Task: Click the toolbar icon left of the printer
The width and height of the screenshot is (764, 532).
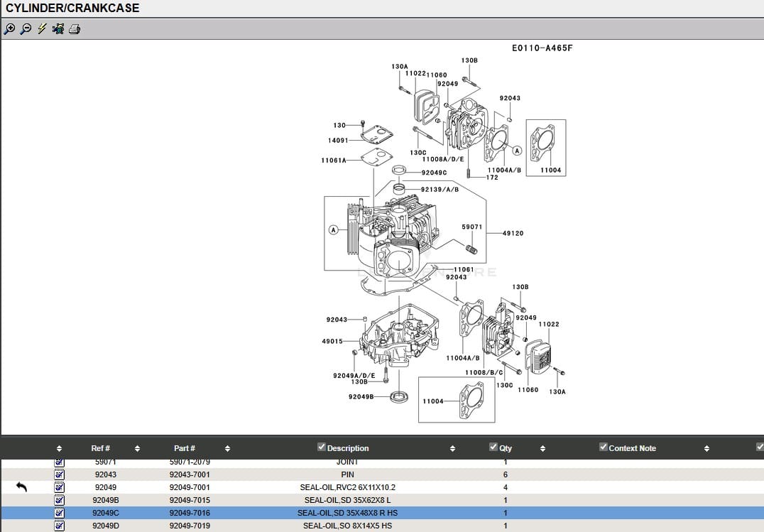Action: [x=58, y=29]
